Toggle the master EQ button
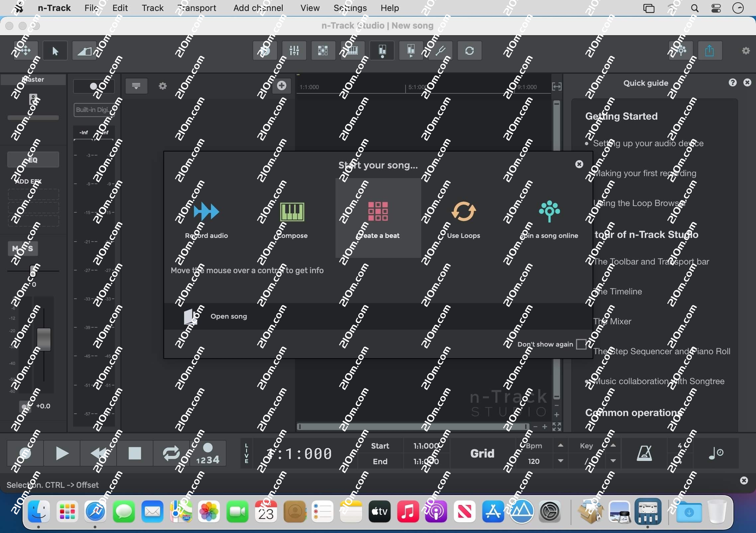 [33, 160]
